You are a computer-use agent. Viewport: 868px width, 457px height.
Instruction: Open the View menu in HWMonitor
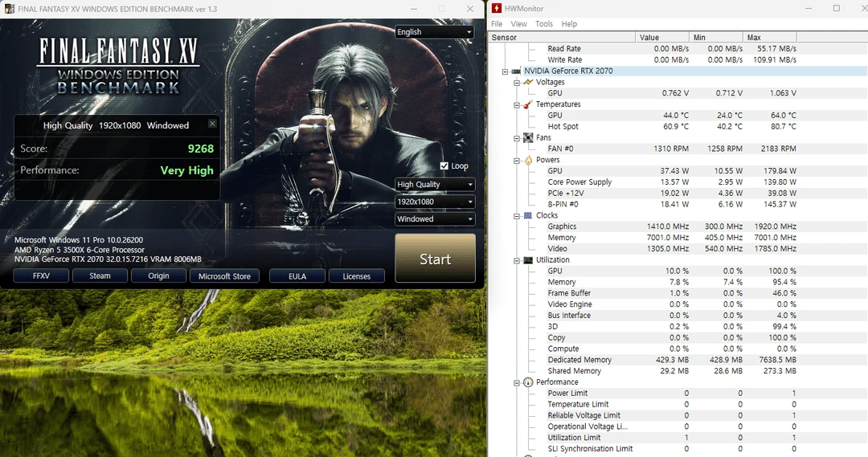tap(518, 24)
